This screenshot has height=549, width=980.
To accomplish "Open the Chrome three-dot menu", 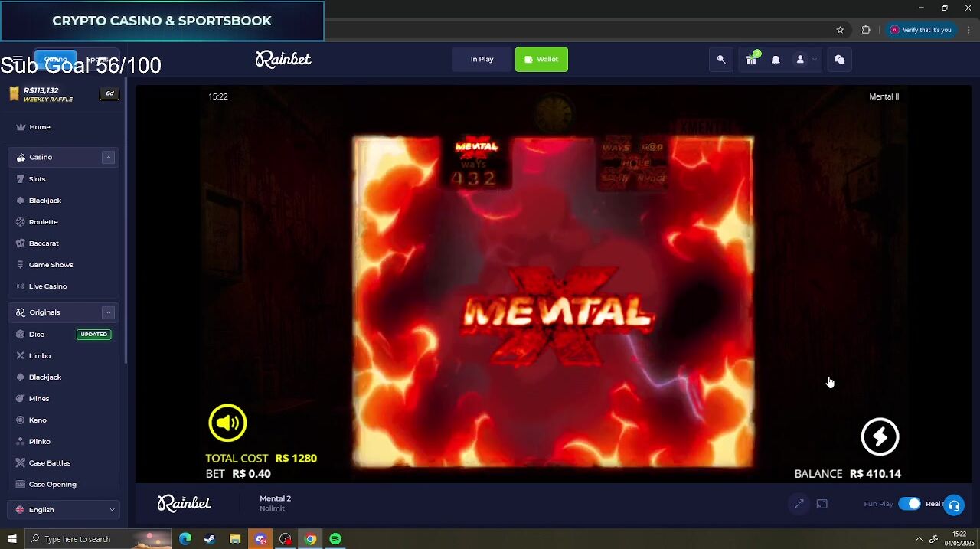I will coord(969,30).
